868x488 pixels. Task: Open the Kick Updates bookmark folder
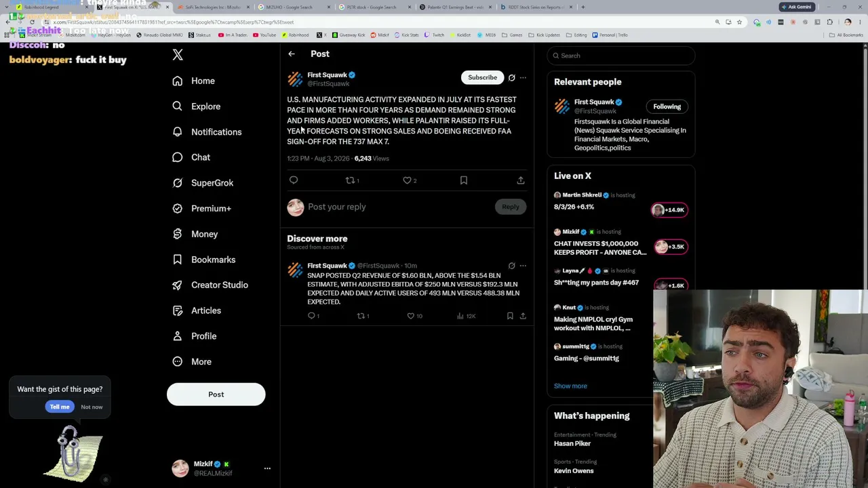click(x=545, y=35)
